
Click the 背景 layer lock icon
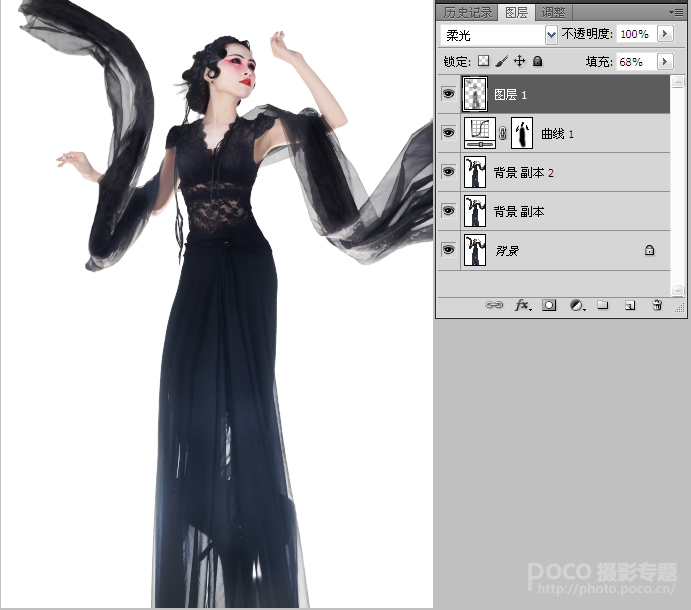(649, 250)
